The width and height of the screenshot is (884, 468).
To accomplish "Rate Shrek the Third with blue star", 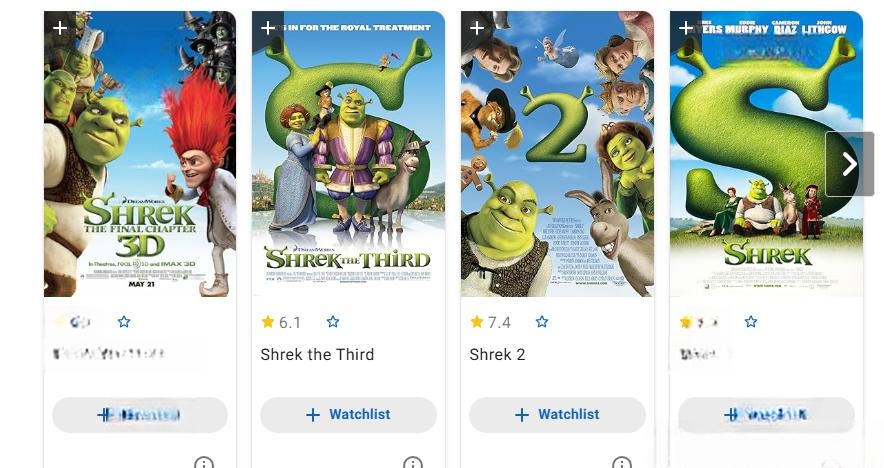I will [x=333, y=322].
